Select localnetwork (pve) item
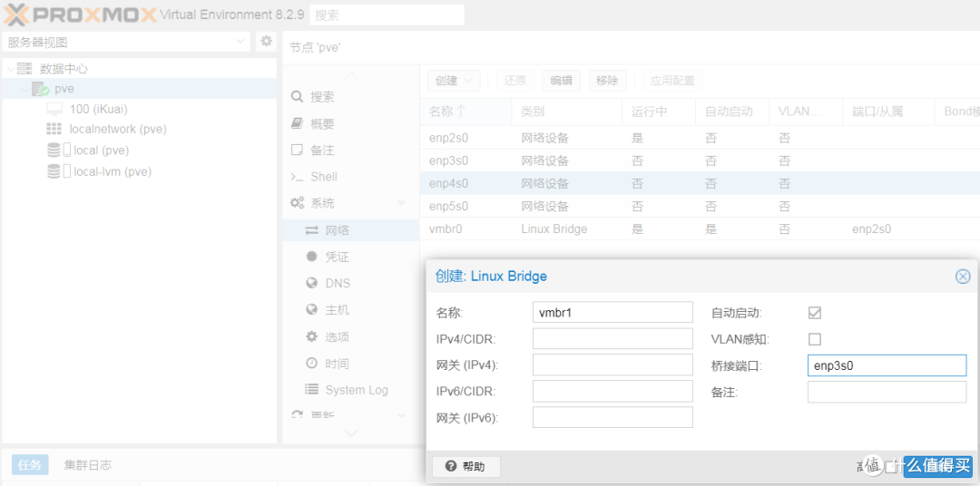The height and width of the screenshot is (486, 980). pos(118,130)
